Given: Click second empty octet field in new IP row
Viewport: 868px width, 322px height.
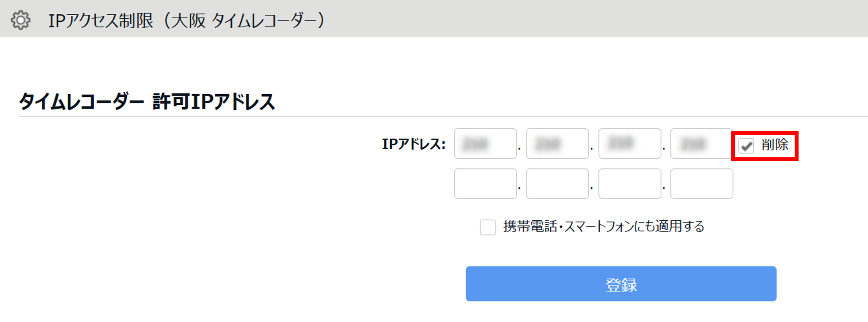Looking at the screenshot, I should pyautogui.click(x=557, y=184).
